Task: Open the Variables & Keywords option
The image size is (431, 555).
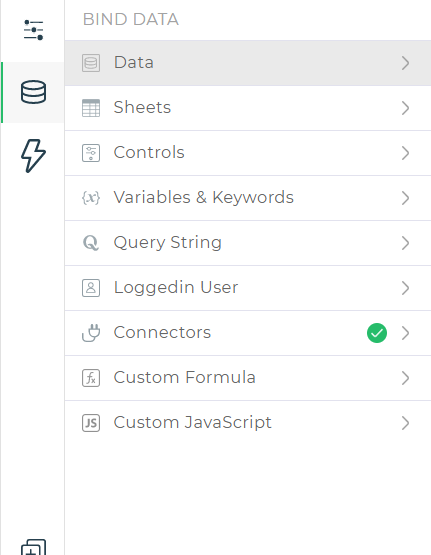Action: tap(248, 198)
